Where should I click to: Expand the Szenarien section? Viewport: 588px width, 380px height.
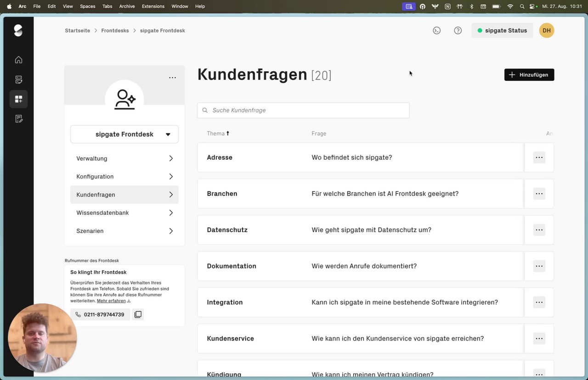coord(124,231)
